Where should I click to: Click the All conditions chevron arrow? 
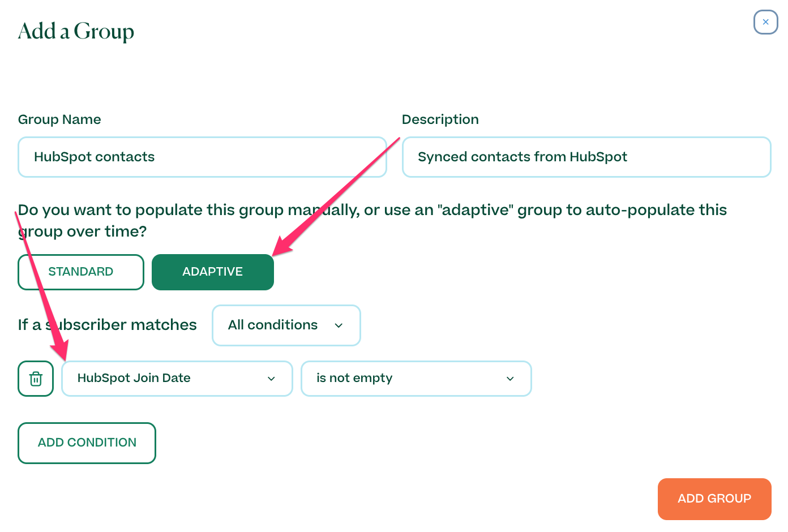point(339,325)
